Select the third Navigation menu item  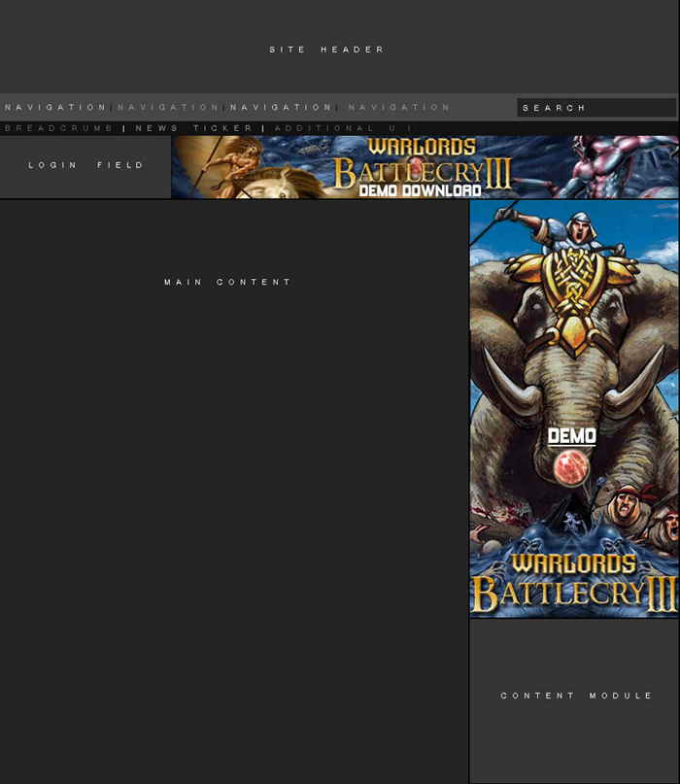click(281, 107)
